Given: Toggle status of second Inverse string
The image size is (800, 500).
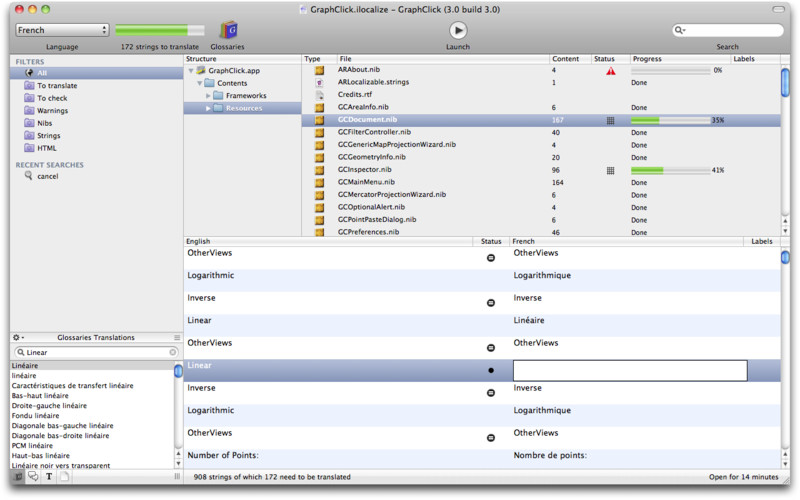Looking at the screenshot, I should point(491,392).
